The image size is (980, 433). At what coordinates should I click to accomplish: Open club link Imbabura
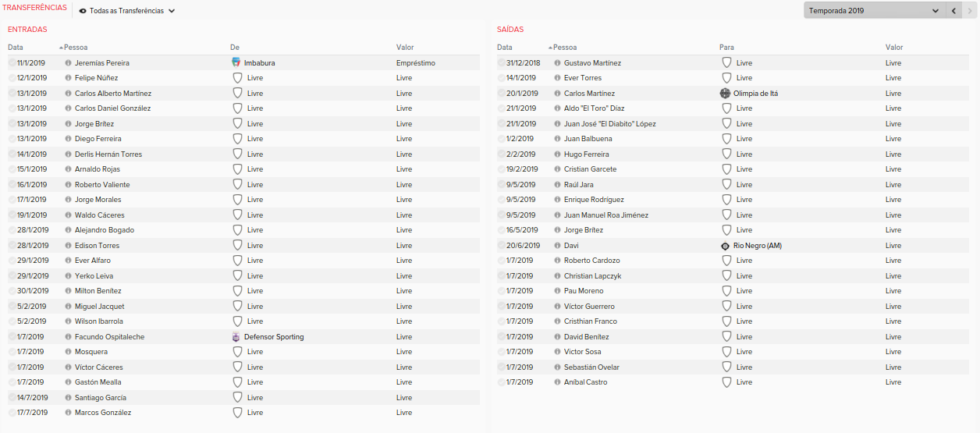pos(260,62)
